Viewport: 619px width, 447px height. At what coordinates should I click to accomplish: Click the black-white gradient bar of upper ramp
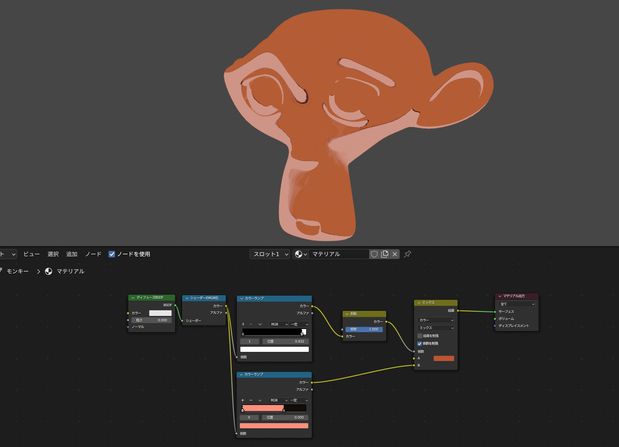[274, 332]
